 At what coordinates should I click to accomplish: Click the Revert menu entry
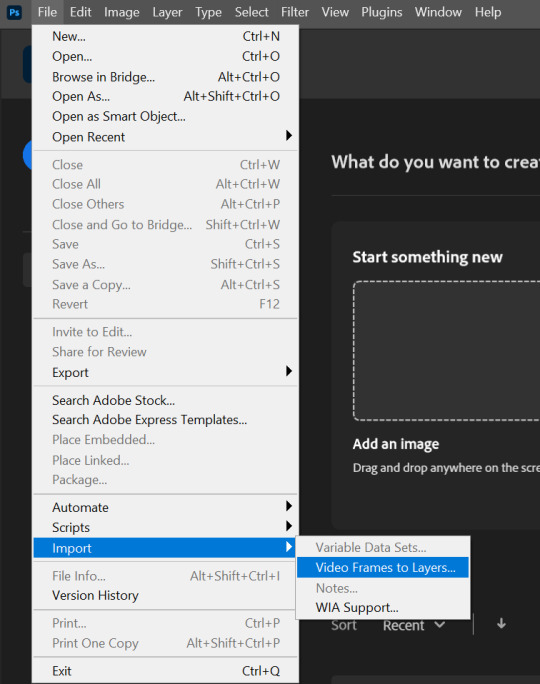[165, 304]
